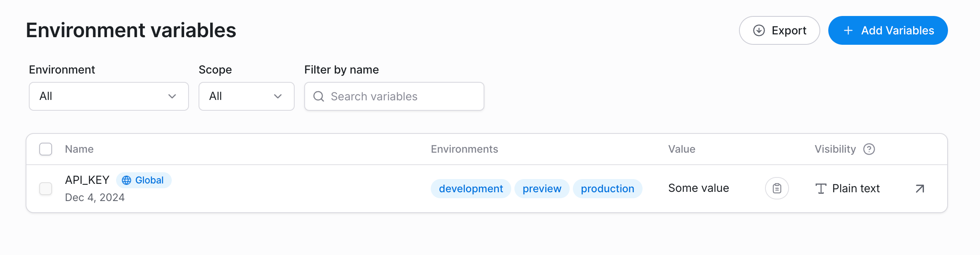Image resolution: width=980 pixels, height=255 pixels.
Task: Copy the API_KEY value to clipboard
Action: [x=777, y=188]
